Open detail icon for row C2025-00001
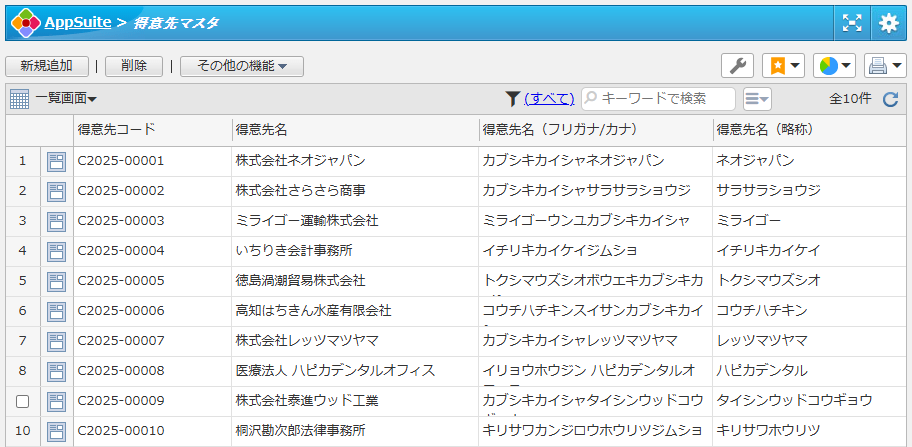Image resolution: width=912 pixels, height=447 pixels. tap(56, 161)
